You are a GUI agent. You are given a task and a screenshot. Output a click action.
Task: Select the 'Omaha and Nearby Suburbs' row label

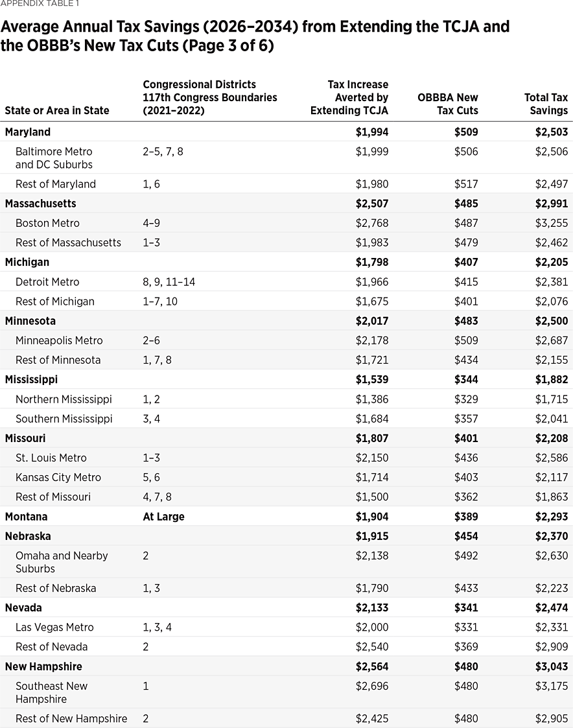pos(62,562)
